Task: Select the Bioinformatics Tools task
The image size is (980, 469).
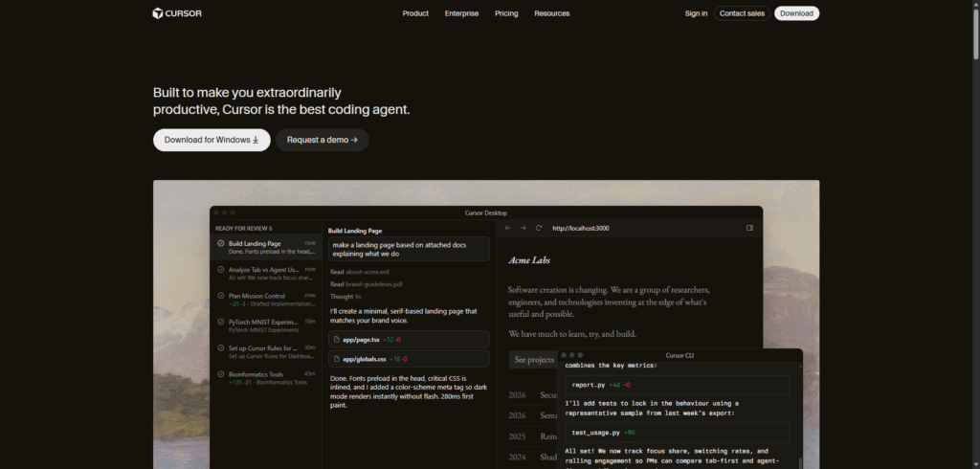Action: coord(266,378)
